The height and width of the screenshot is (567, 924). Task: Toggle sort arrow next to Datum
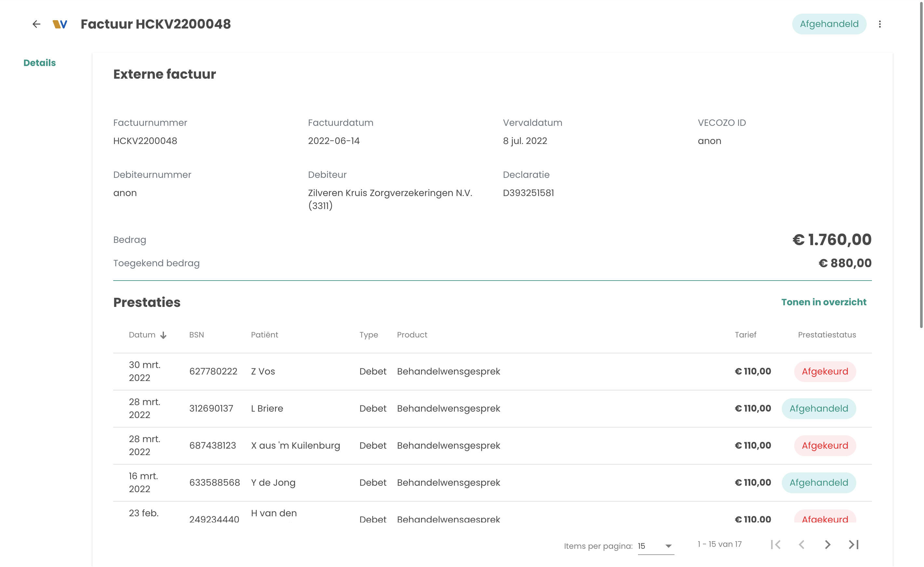point(163,335)
